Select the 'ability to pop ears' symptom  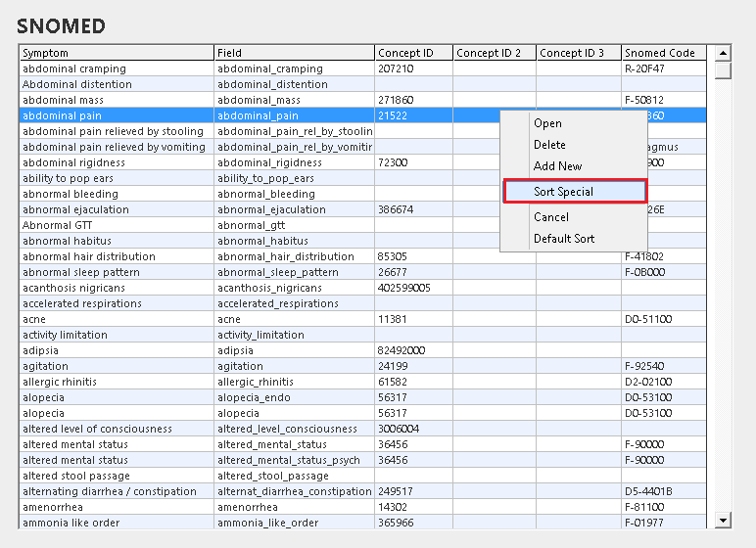coord(117,178)
